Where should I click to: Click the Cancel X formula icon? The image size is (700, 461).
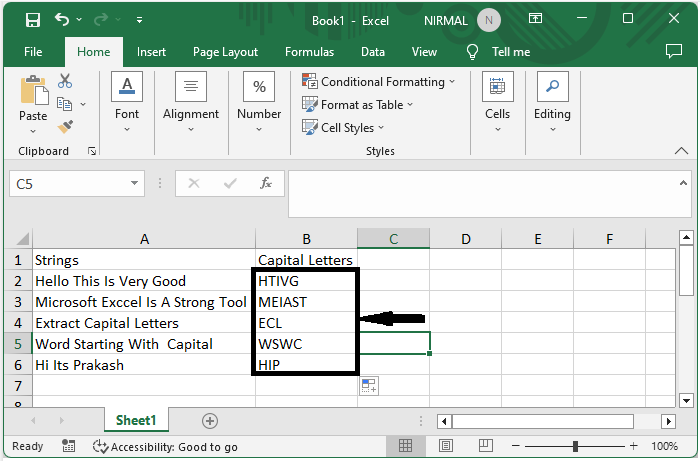194,183
